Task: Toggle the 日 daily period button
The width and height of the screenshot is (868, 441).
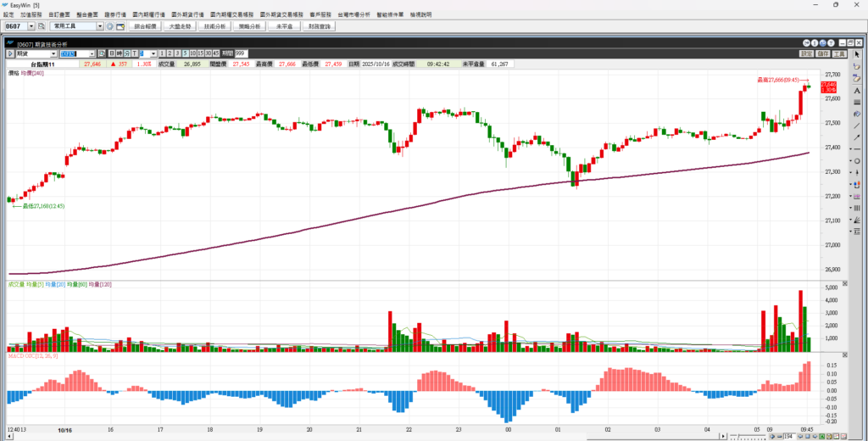Action: click(109, 53)
